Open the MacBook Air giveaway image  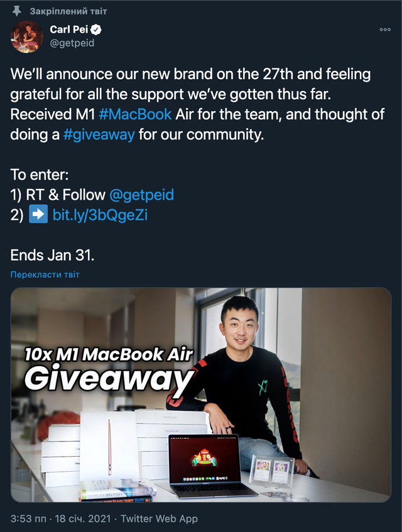pos(201,395)
